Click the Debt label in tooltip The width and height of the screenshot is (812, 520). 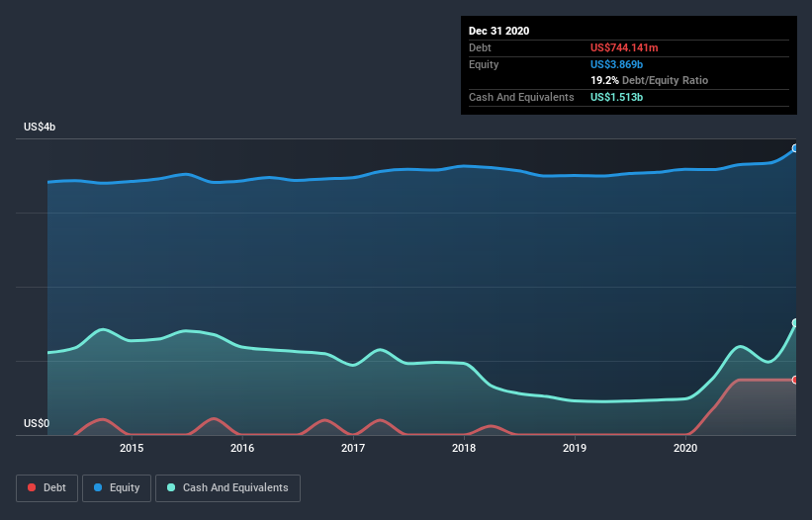(480, 47)
